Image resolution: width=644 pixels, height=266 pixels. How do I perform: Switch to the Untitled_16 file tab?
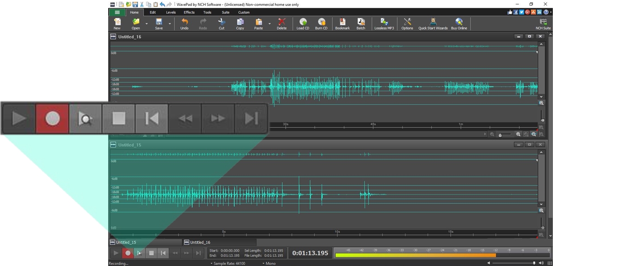[x=219, y=242]
